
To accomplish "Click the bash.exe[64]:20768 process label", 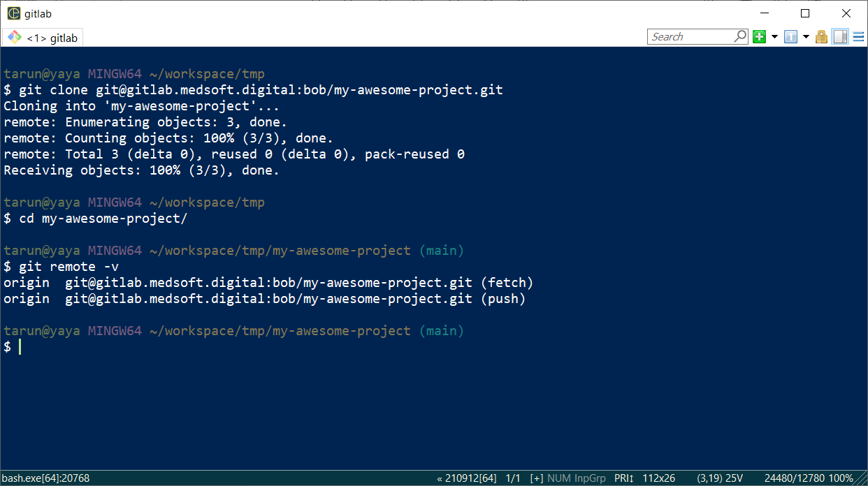I will (46, 478).
